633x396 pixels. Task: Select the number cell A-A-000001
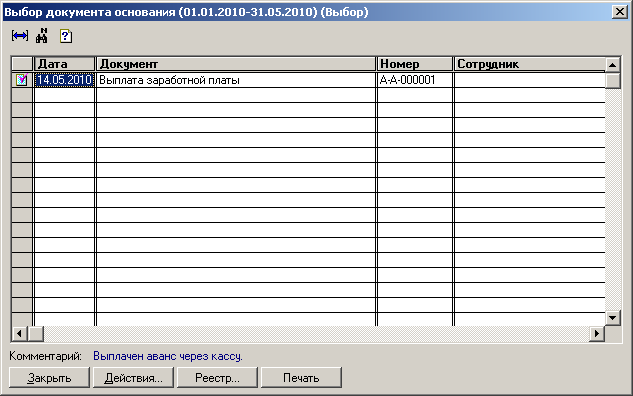click(x=415, y=80)
